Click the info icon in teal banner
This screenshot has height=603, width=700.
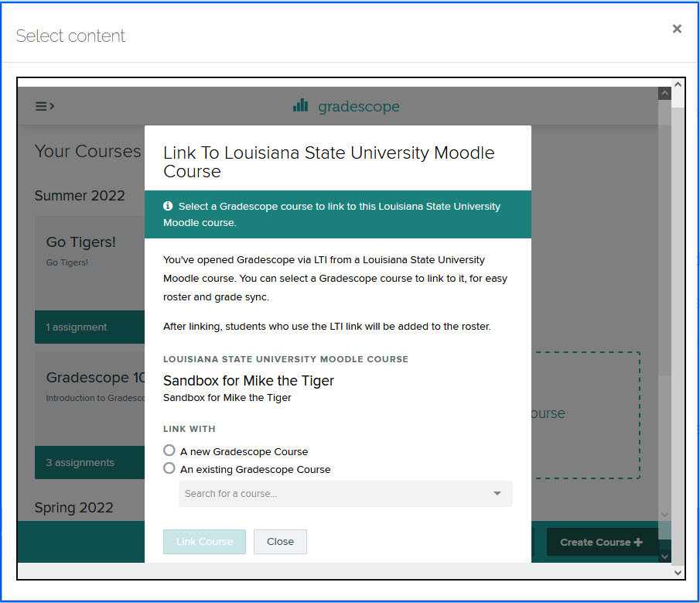pos(168,206)
